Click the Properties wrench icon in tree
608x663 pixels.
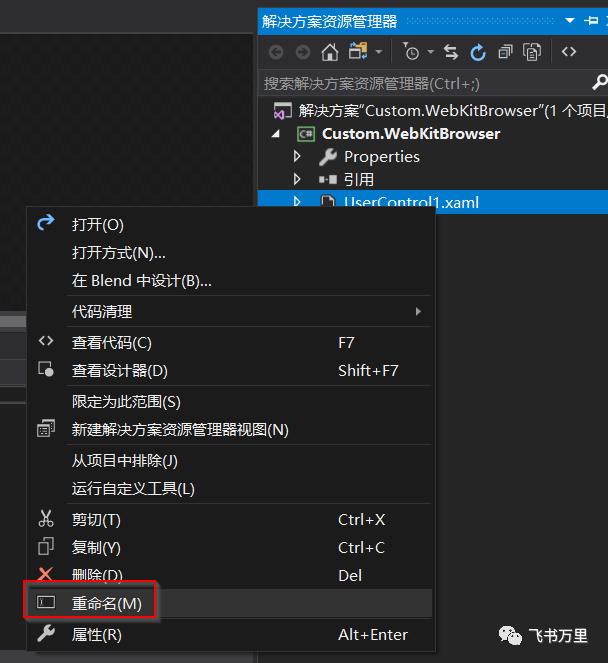click(328, 157)
